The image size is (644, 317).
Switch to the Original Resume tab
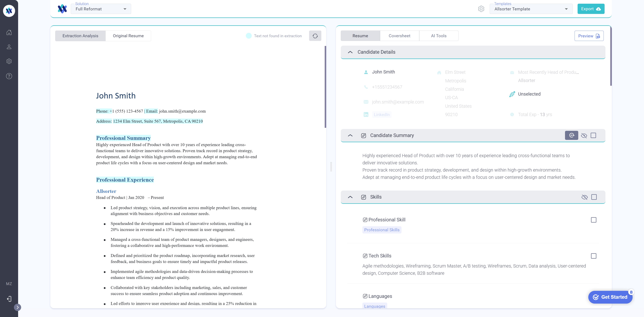128,36
